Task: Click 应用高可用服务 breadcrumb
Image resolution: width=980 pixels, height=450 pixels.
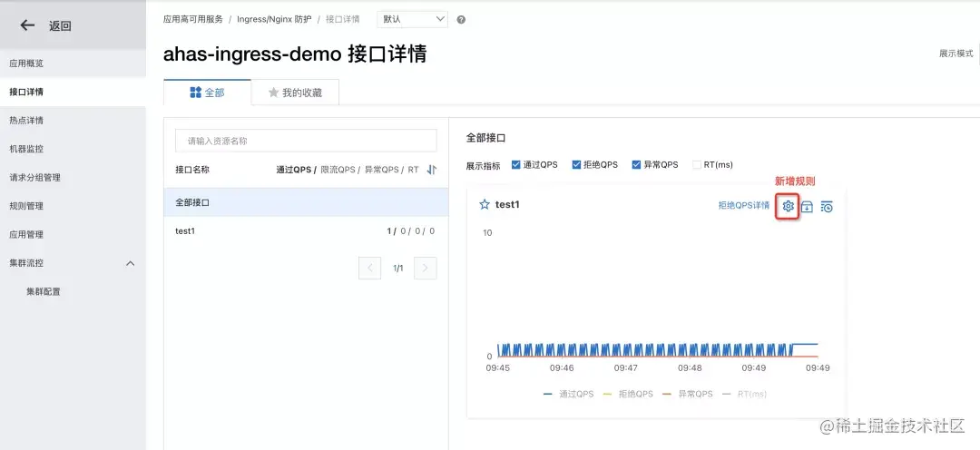Action: click(193, 19)
